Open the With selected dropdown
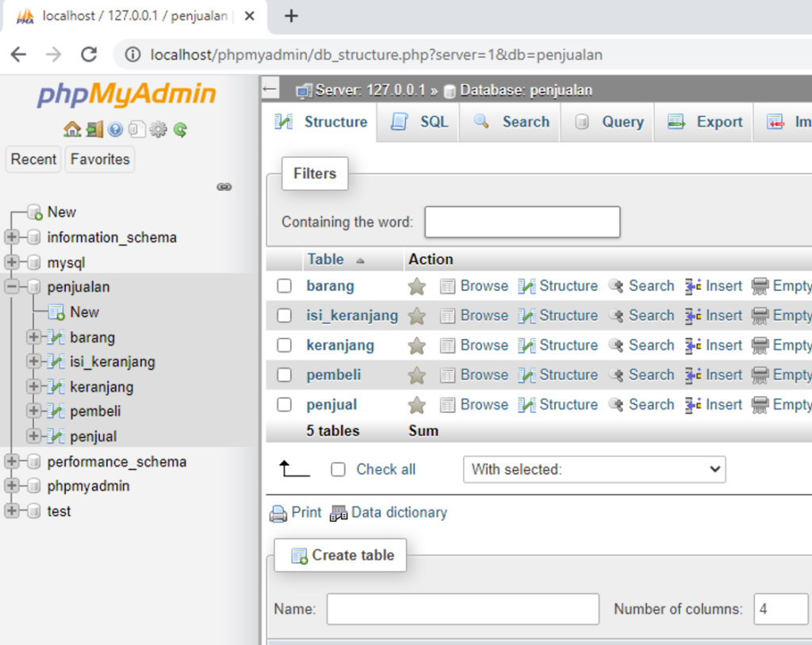 point(595,470)
